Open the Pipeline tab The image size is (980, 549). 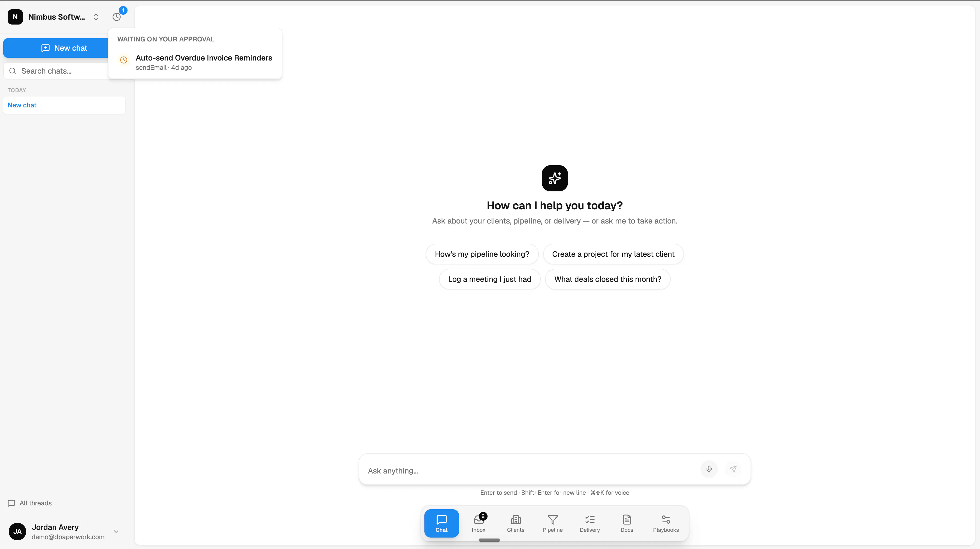[x=553, y=523]
